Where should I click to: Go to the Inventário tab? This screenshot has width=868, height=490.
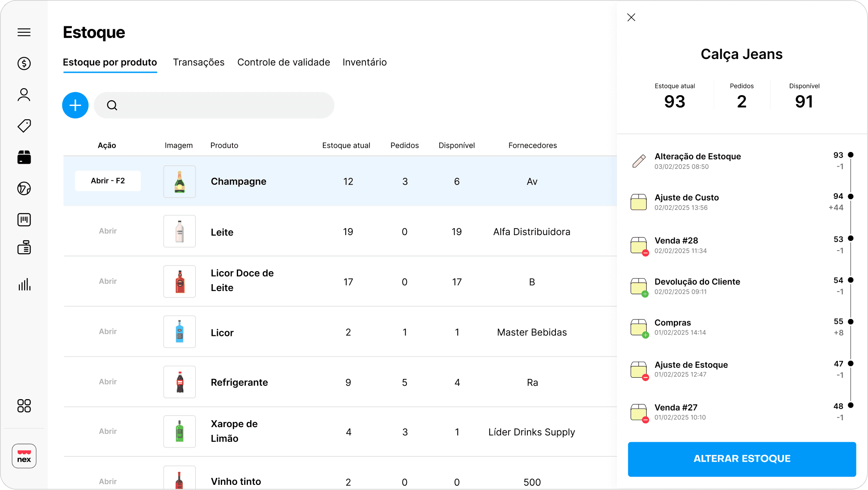pyautogui.click(x=364, y=62)
